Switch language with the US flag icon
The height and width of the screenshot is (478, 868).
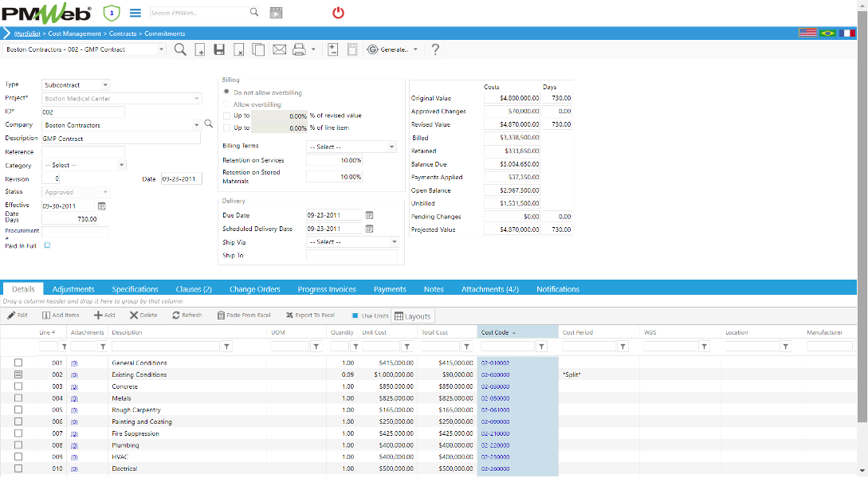[x=807, y=33]
